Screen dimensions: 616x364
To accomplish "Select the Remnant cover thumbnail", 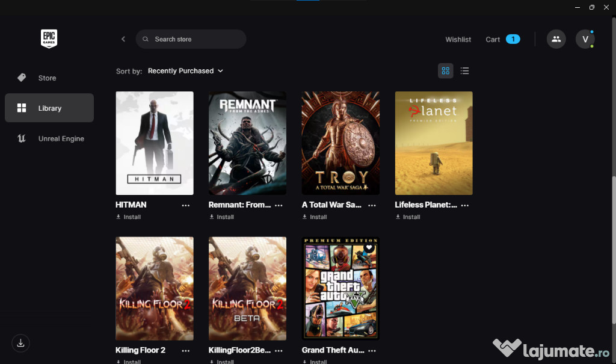I will [247, 143].
